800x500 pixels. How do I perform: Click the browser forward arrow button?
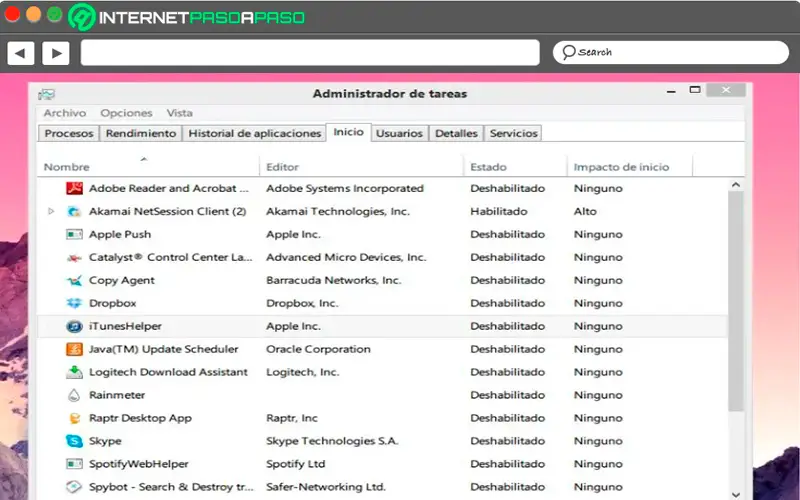tap(55, 53)
